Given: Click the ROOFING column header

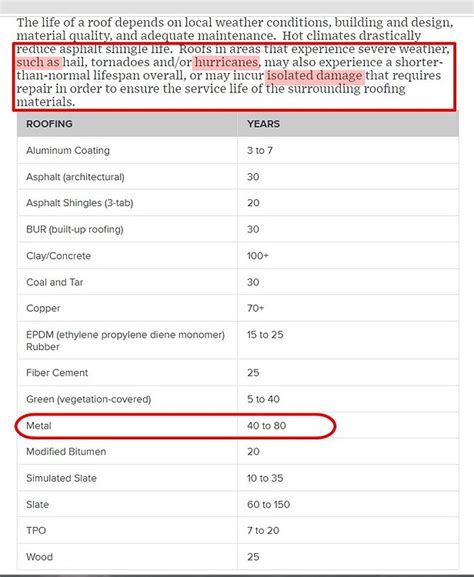Looking at the screenshot, I should [49, 124].
